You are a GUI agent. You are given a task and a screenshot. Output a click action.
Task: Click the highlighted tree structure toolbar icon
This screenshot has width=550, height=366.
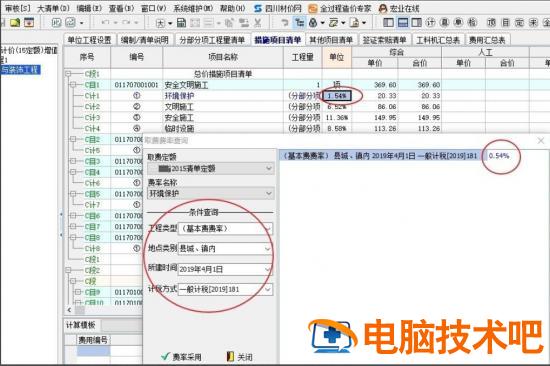299,23
